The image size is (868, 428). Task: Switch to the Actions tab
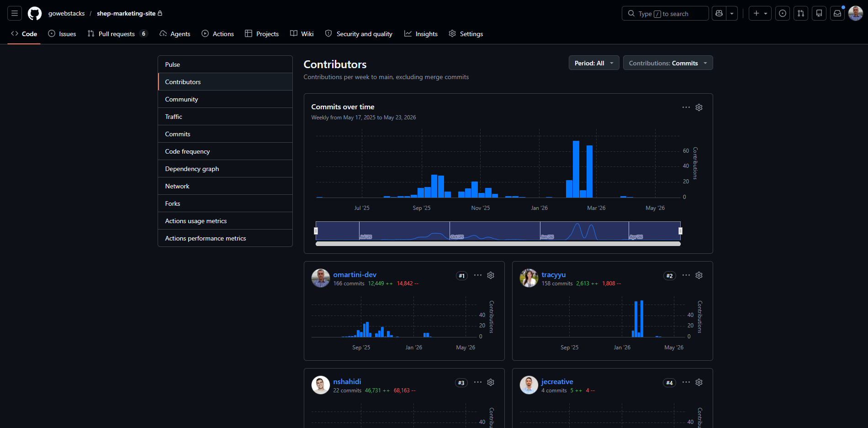pyautogui.click(x=218, y=34)
